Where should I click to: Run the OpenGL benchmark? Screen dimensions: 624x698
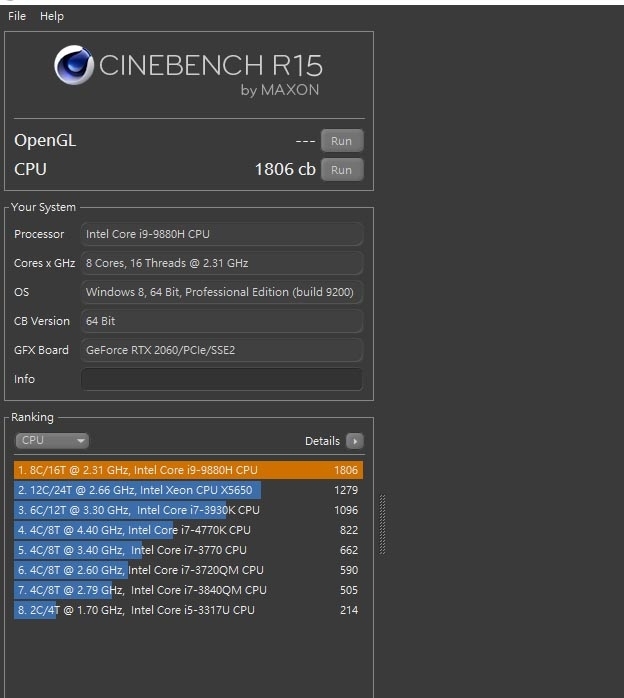tap(342, 141)
